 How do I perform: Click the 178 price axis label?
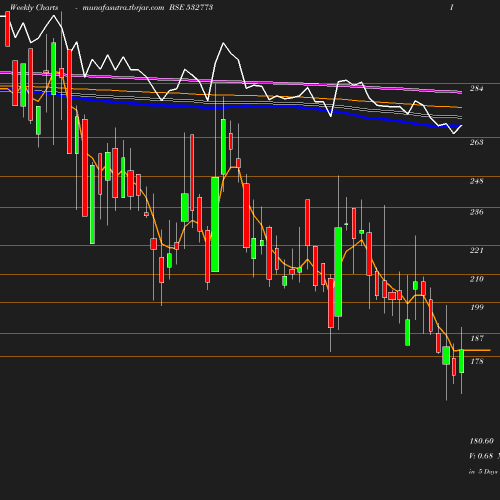point(477,361)
